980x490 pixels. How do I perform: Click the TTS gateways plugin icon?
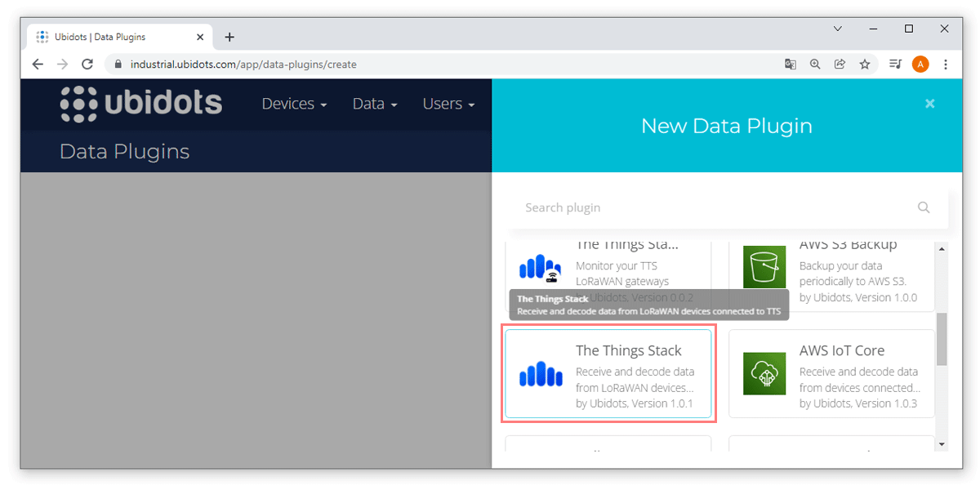pos(541,268)
